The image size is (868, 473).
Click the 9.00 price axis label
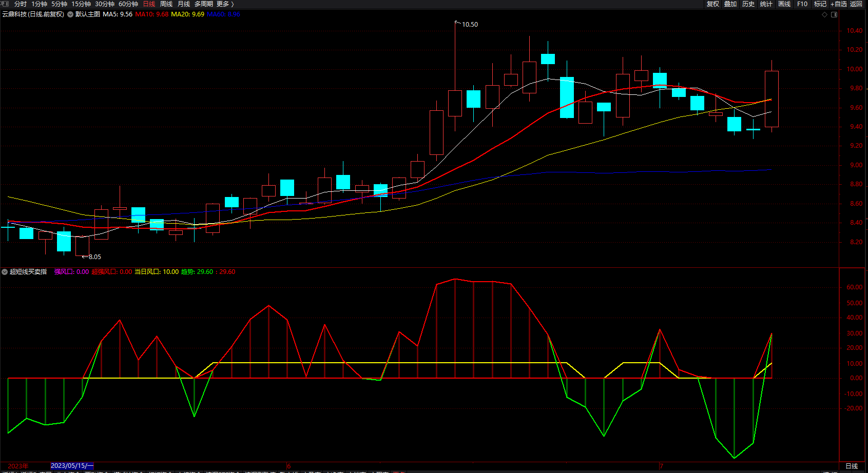tap(856, 165)
